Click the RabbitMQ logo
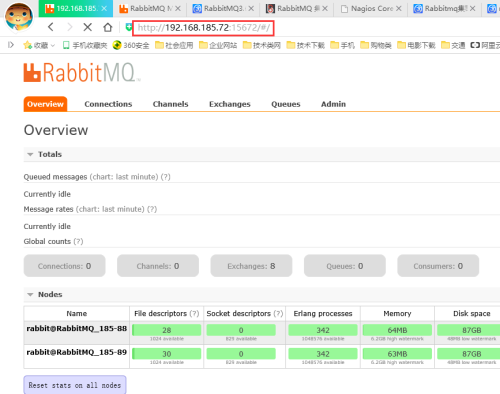The width and height of the screenshot is (500, 394). 82,72
